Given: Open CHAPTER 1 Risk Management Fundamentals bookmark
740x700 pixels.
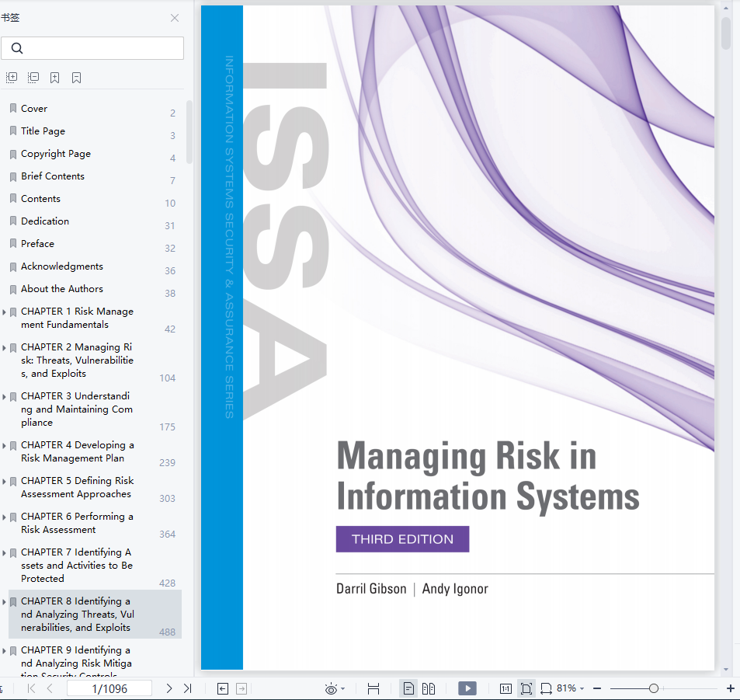Looking at the screenshot, I should click(x=77, y=318).
